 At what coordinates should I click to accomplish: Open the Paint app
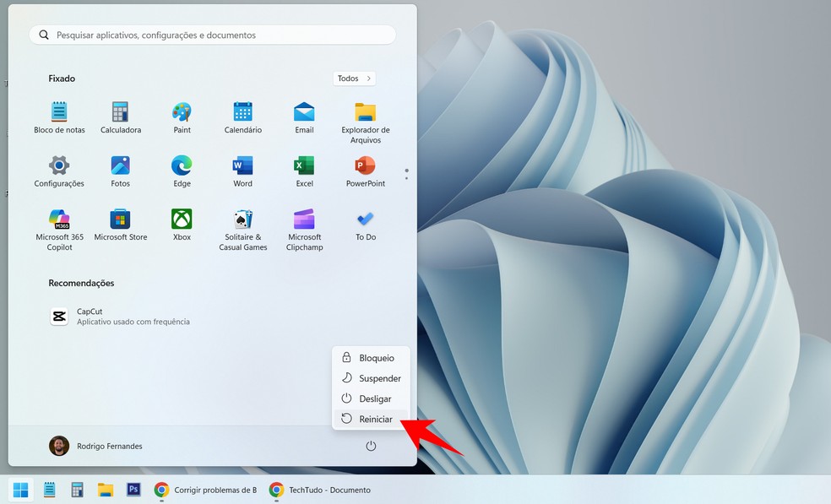tap(182, 111)
